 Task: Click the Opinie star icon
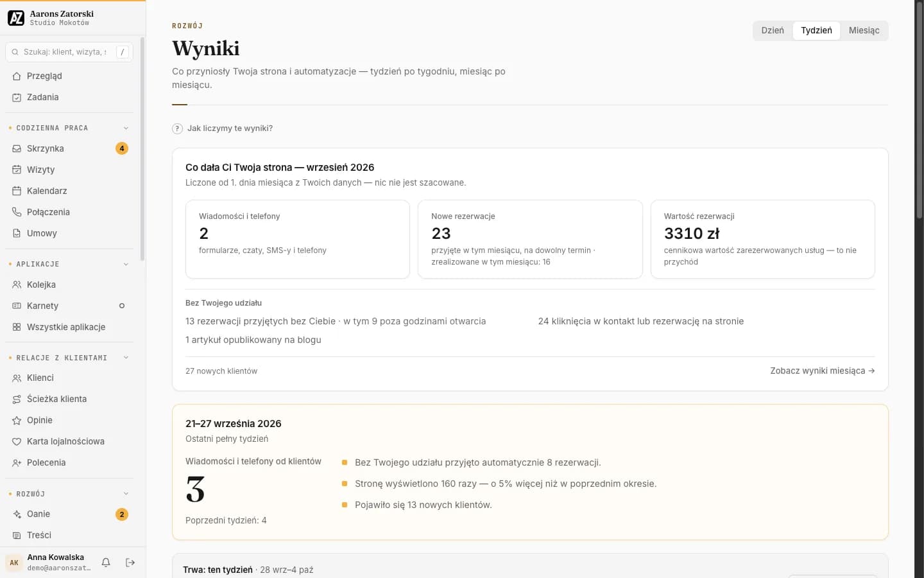[17, 420]
